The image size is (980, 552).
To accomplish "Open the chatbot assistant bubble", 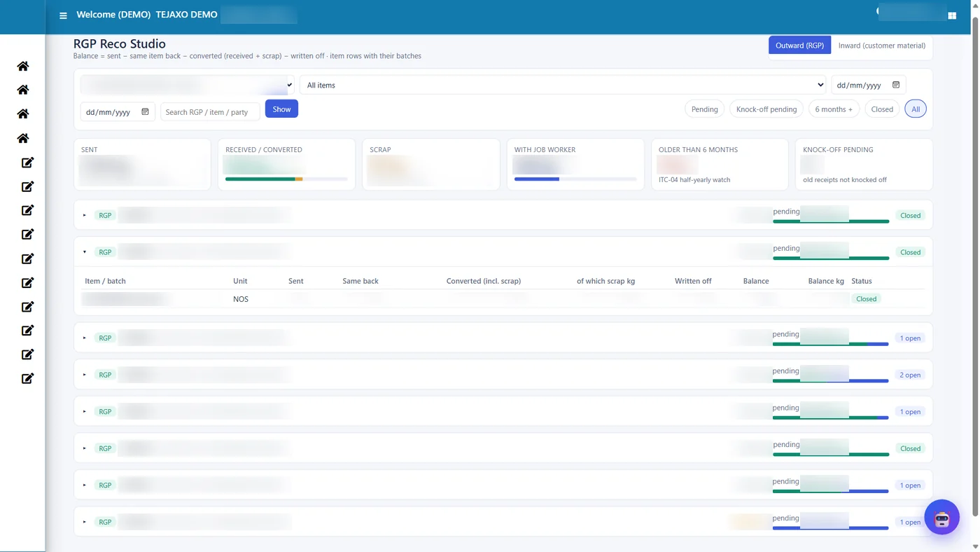I will click(x=941, y=517).
